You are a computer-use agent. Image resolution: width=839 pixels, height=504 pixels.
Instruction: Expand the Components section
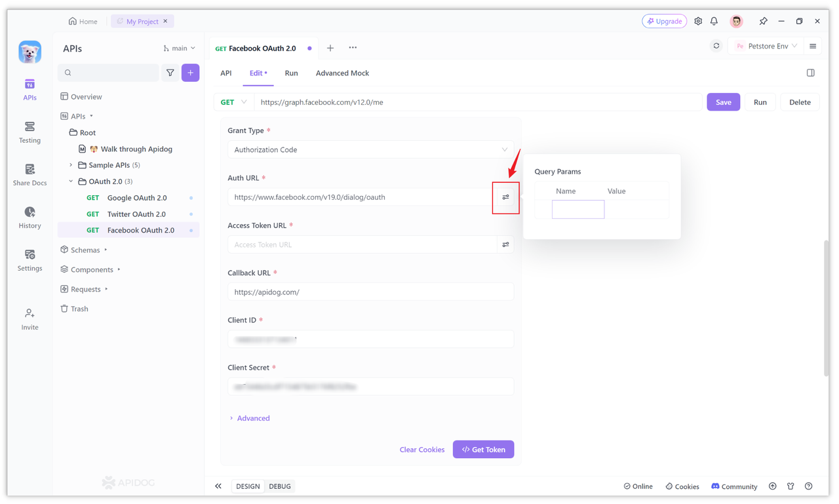click(119, 270)
